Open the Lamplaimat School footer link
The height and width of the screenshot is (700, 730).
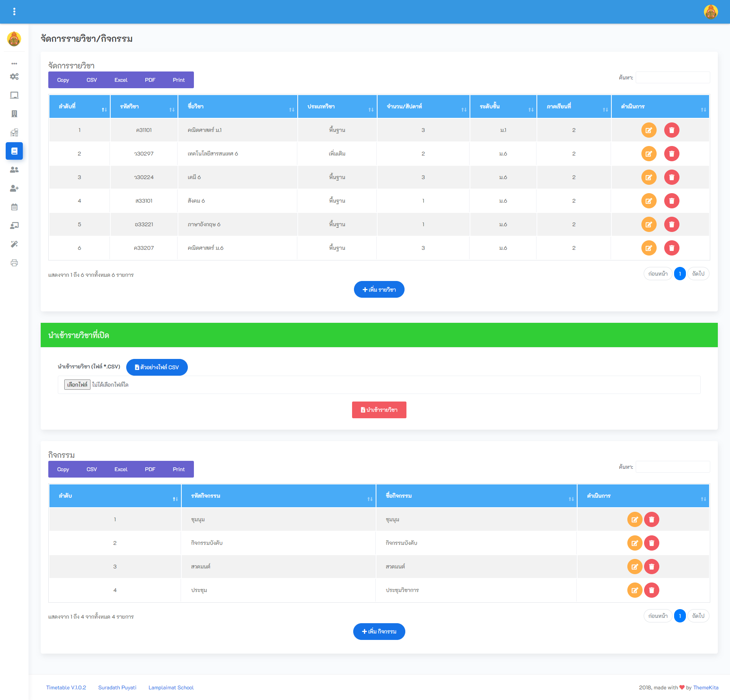(171, 687)
